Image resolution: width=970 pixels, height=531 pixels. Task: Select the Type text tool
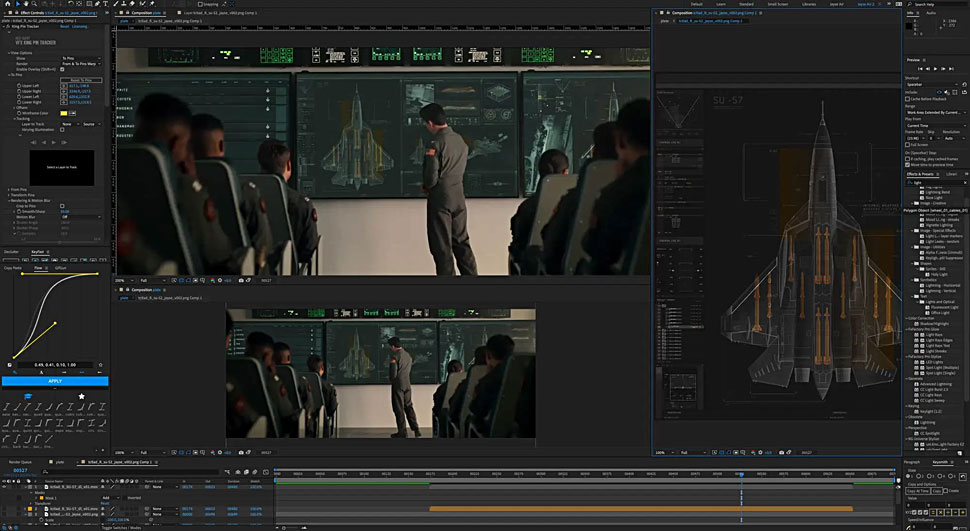click(x=105, y=4)
